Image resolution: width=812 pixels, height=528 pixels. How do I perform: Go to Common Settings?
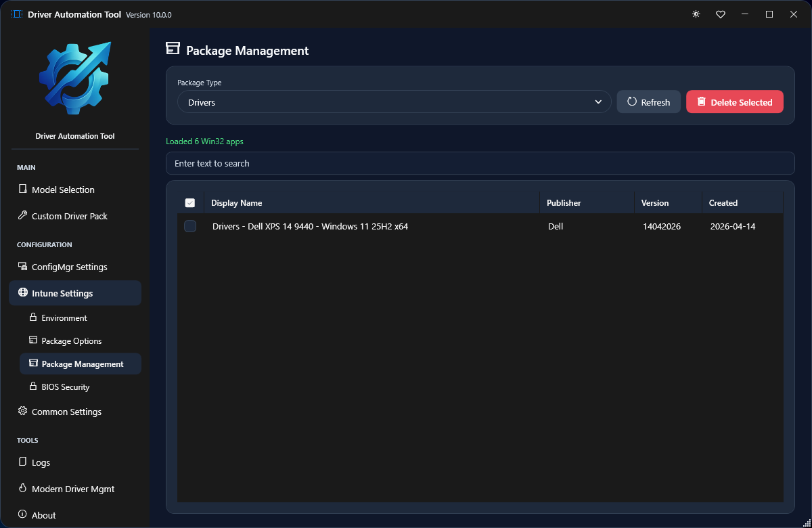(75, 412)
